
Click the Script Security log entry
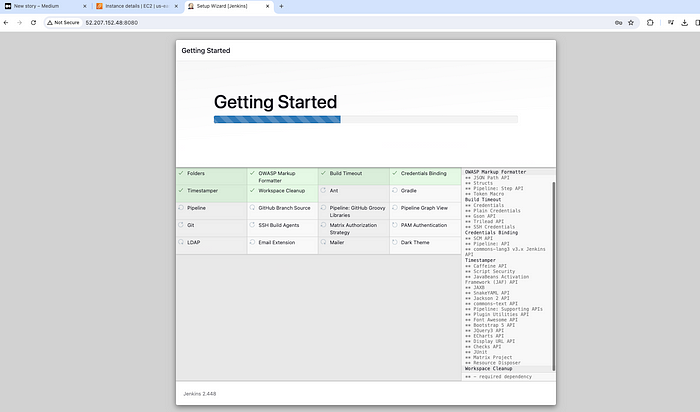click(x=490, y=271)
